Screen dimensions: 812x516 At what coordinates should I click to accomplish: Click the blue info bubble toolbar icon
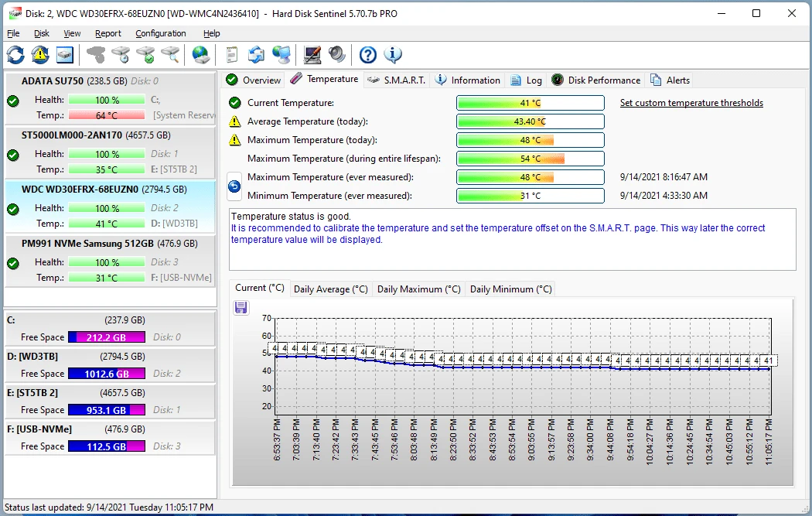coord(393,55)
